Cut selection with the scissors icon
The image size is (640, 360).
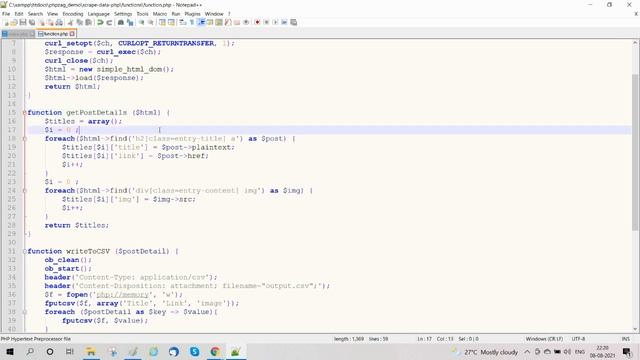[x=70, y=22]
